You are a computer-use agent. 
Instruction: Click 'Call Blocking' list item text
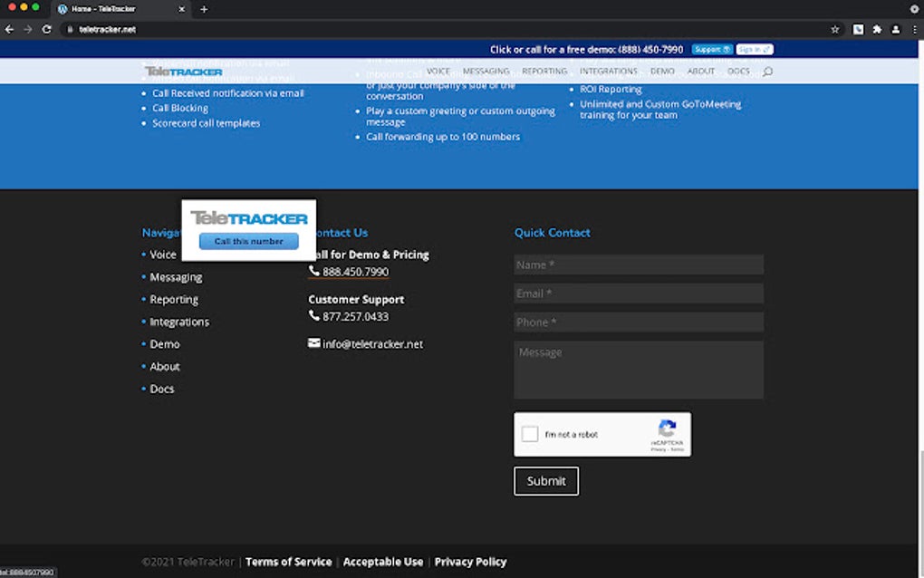tap(180, 108)
